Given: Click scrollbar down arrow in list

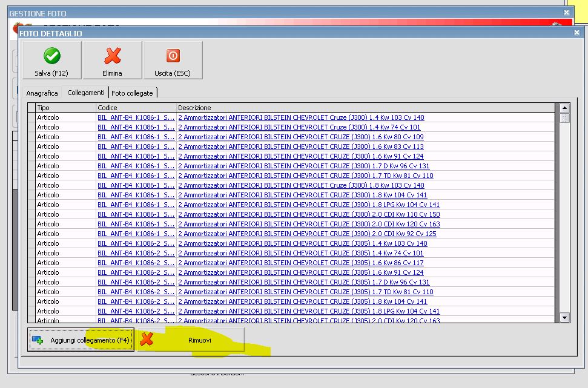Looking at the screenshot, I should pyautogui.click(x=565, y=318).
